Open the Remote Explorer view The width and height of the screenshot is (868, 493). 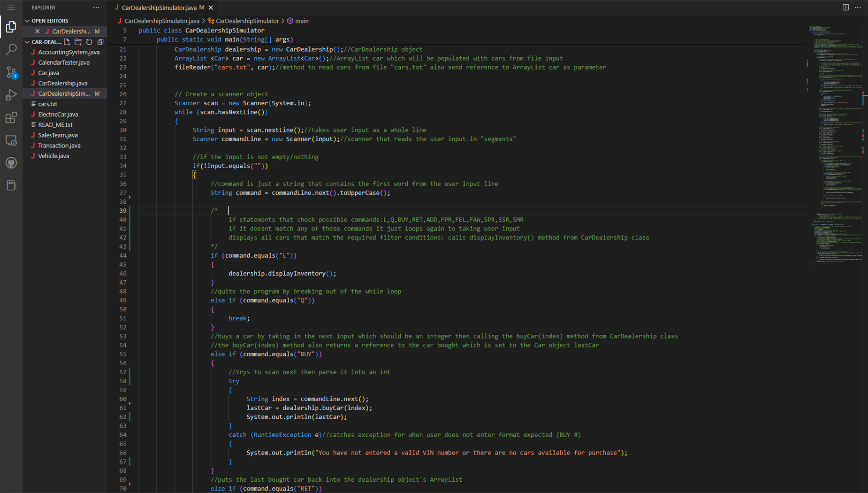coord(11,140)
